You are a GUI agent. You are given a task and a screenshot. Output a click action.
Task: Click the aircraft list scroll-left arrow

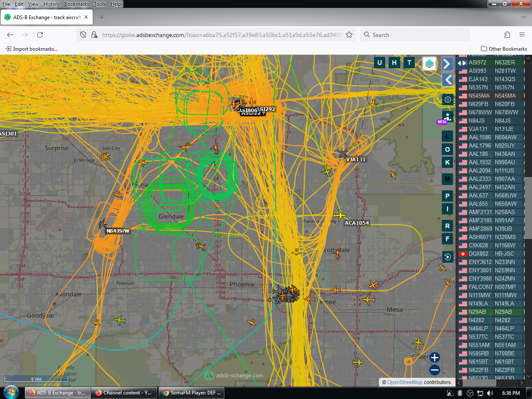pyautogui.click(x=460, y=383)
